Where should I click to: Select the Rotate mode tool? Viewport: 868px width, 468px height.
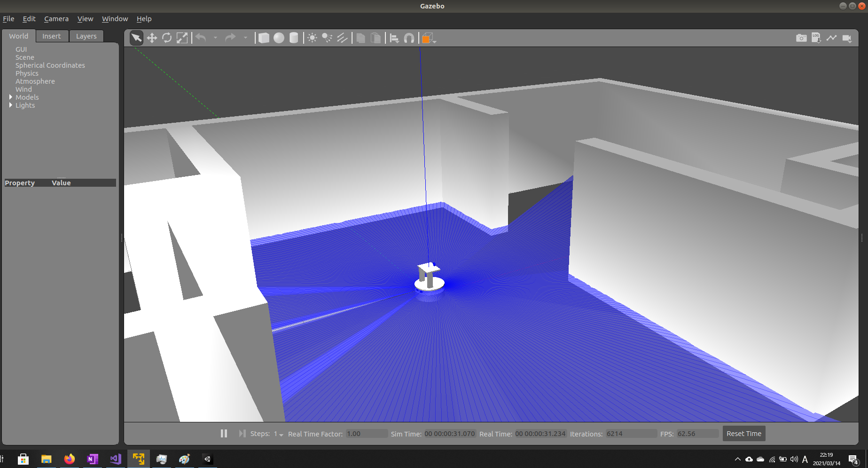click(167, 38)
